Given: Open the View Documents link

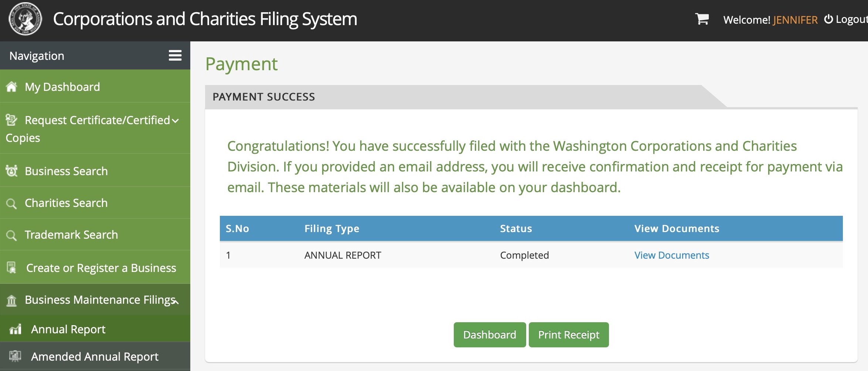Looking at the screenshot, I should pos(671,255).
